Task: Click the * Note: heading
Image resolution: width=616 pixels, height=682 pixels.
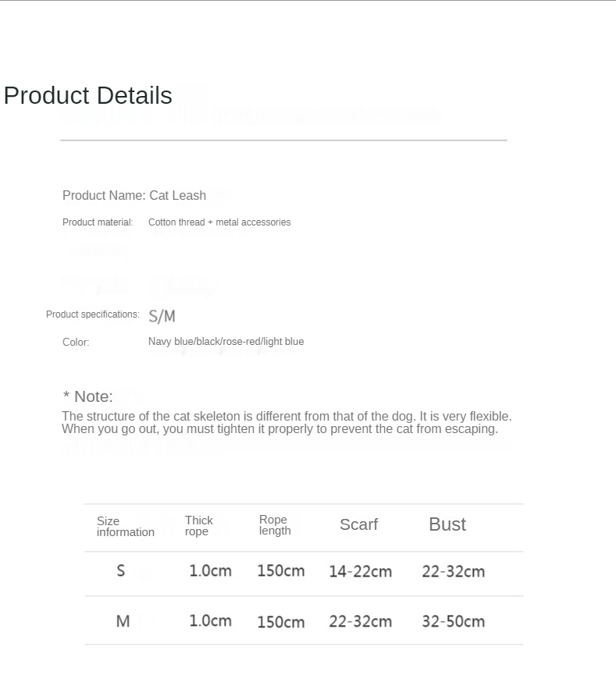Action: (87, 396)
